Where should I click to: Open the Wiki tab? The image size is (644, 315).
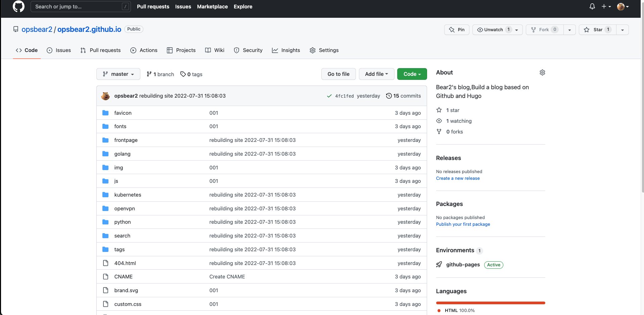click(x=215, y=50)
